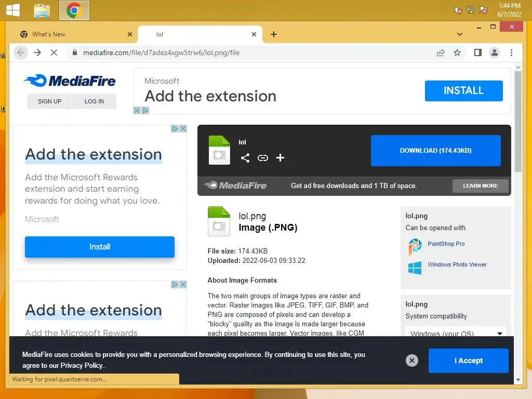Share this page via toolbar icon
The width and height of the screenshot is (532, 399).
click(441, 52)
